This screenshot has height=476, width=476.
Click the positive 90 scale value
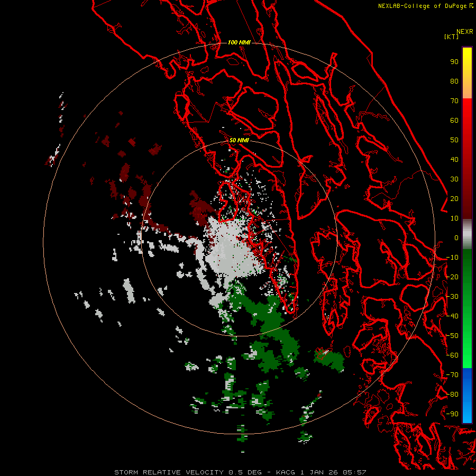pos(454,62)
